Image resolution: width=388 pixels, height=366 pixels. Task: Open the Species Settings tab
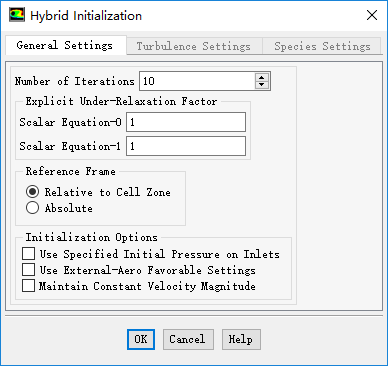click(322, 46)
